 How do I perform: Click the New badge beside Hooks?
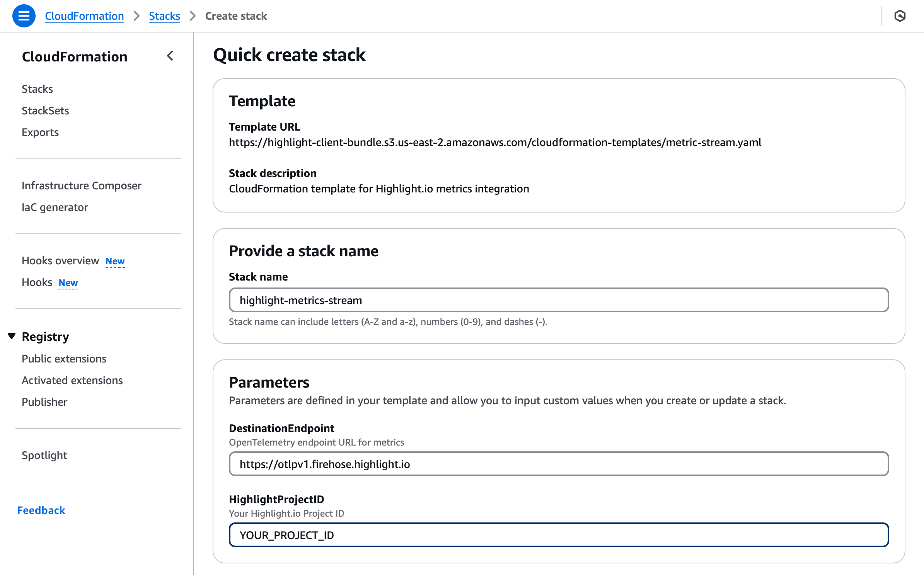coord(68,283)
